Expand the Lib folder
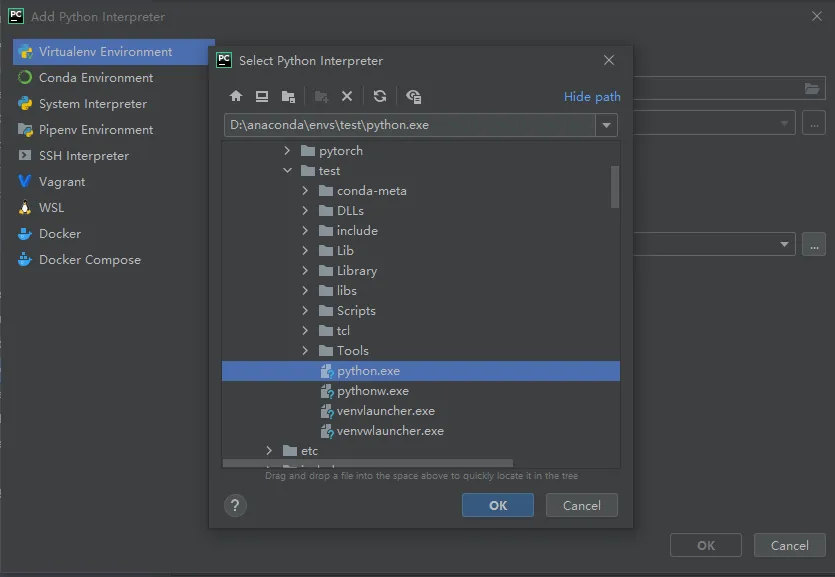 pyautogui.click(x=305, y=251)
